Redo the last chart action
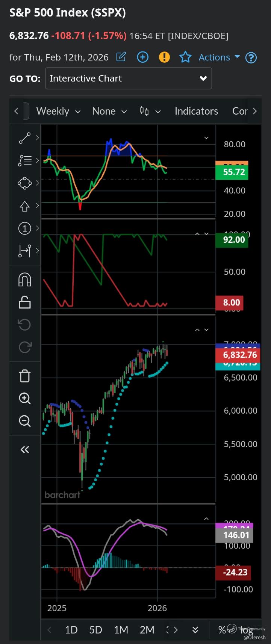 [x=25, y=347]
